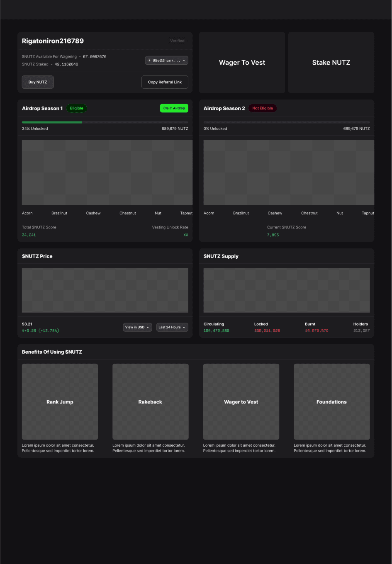Select Acorn rank under Season 2 chart
392x564 pixels.
coord(209,213)
